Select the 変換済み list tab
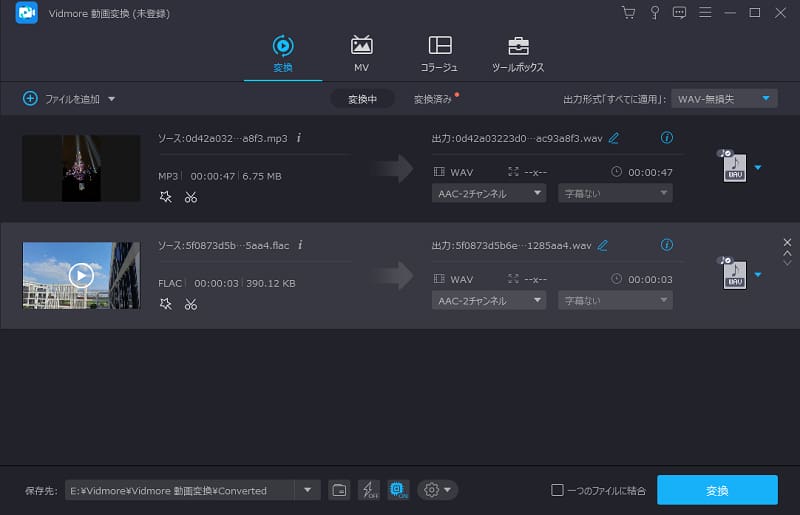The height and width of the screenshot is (515, 800). (x=433, y=99)
